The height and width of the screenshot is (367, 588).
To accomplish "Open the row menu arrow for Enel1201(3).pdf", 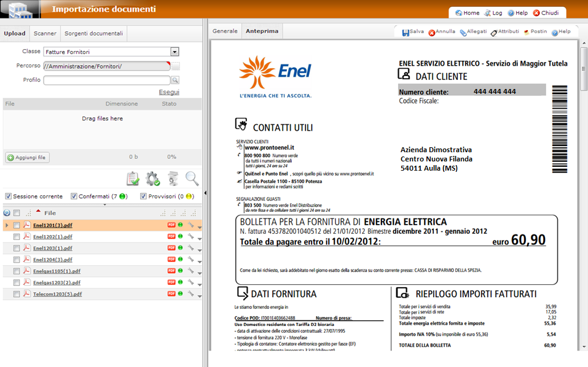I will tap(200, 227).
